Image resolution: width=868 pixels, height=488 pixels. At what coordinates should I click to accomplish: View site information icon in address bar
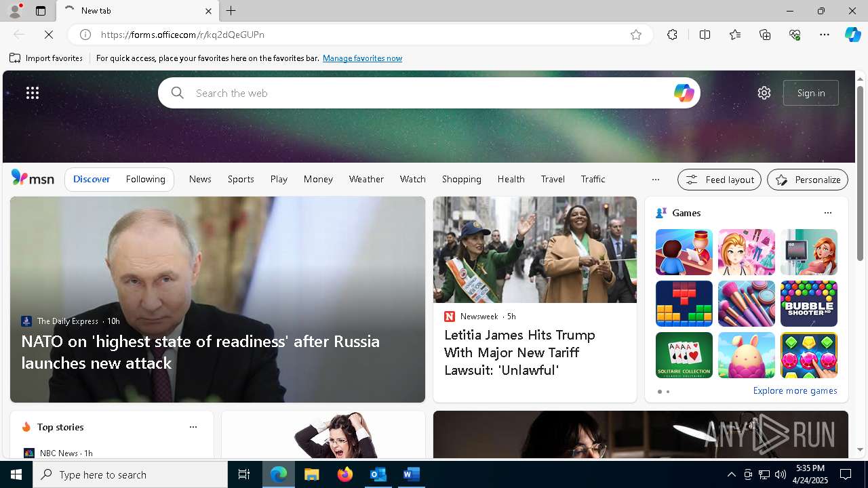(85, 35)
